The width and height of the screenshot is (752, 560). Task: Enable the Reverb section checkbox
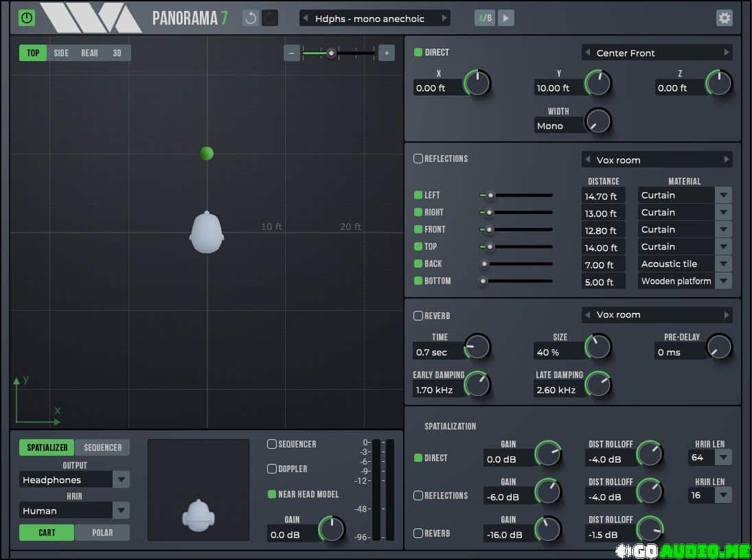click(418, 316)
